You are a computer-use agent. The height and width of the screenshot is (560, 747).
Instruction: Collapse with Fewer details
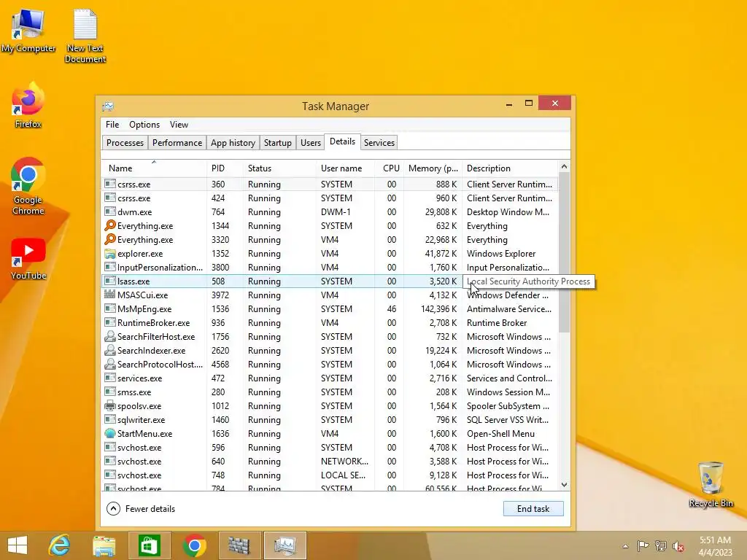coord(141,508)
